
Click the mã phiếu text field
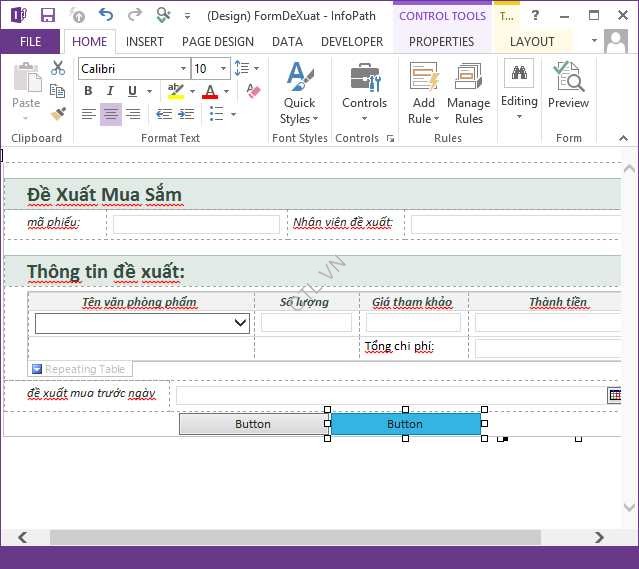(x=196, y=224)
